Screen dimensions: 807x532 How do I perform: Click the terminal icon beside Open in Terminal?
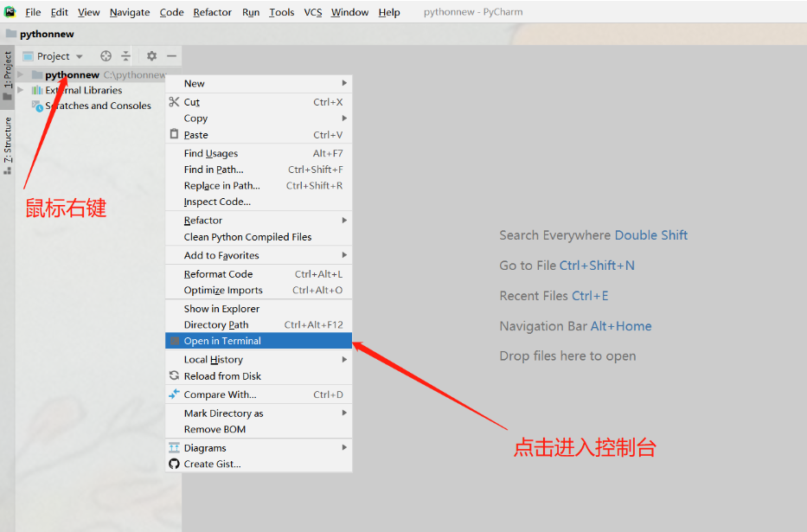pos(175,341)
